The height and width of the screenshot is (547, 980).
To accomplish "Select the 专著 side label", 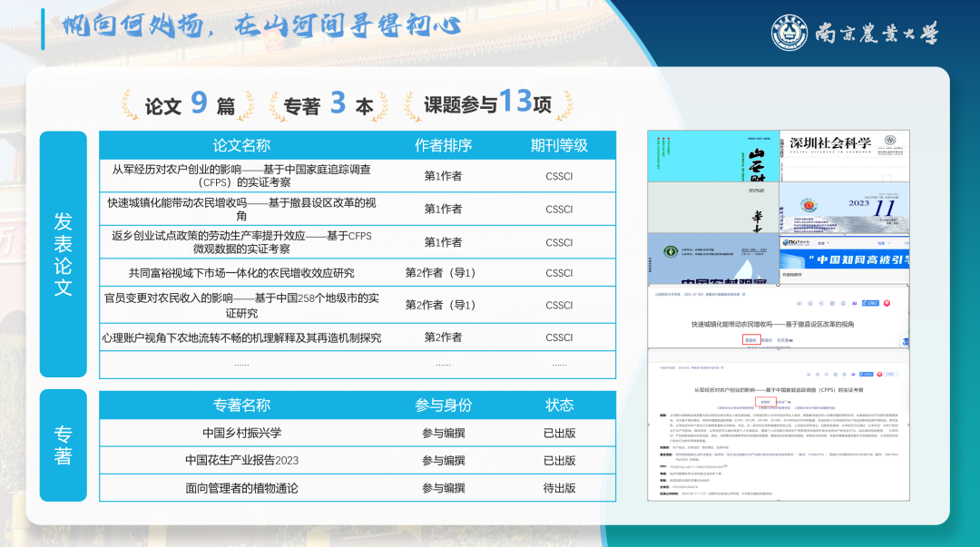I will pyautogui.click(x=63, y=445).
